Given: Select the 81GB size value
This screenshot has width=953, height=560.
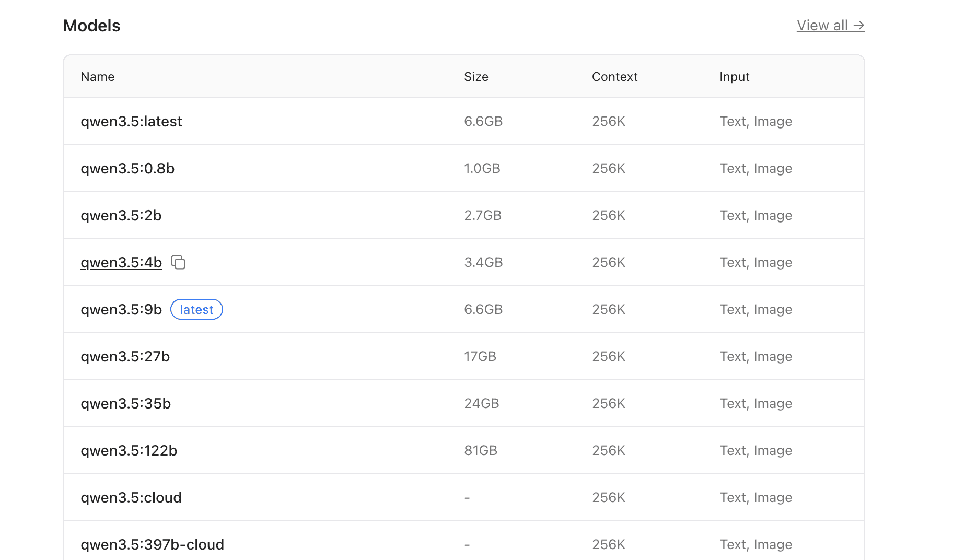Looking at the screenshot, I should 481,450.
